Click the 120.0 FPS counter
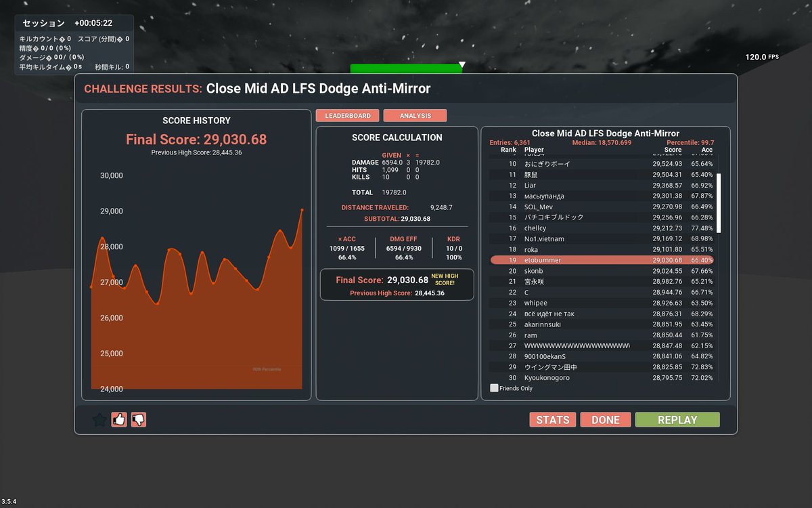 pyautogui.click(x=762, y=57)
